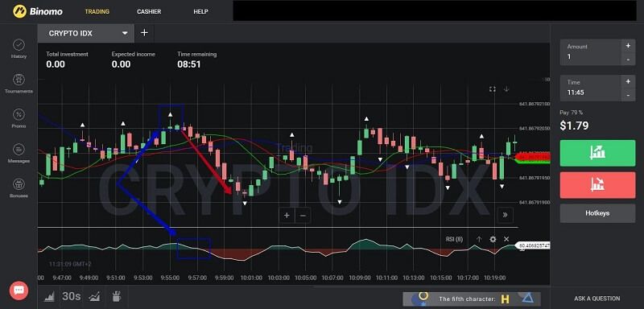644x309 pixels.
Task: Click the Amount input field
Action: 592,52
